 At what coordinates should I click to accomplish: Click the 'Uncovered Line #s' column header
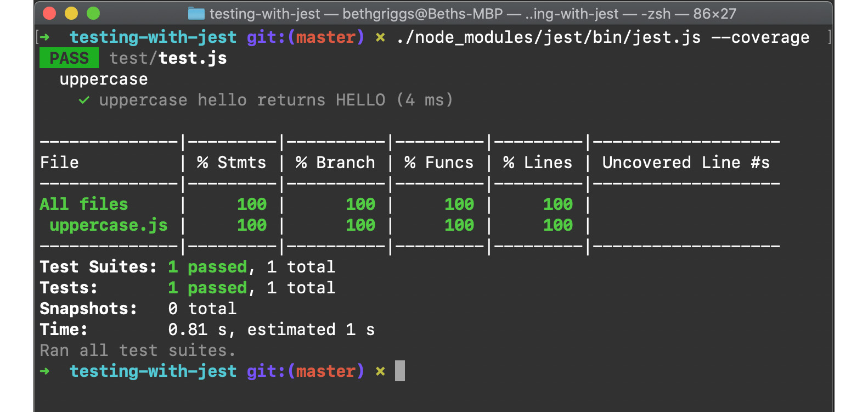(x=686, y=163)
